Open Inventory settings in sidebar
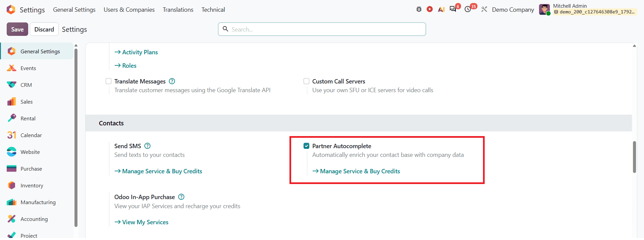 (37, 185)
